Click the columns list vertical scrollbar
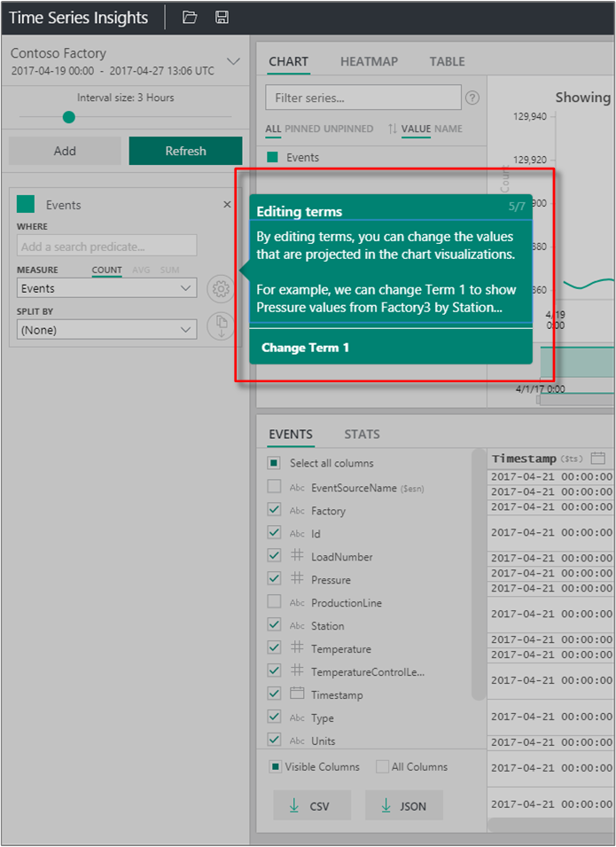Viewport: 616px width, 847px height. (x=478, y=574)
